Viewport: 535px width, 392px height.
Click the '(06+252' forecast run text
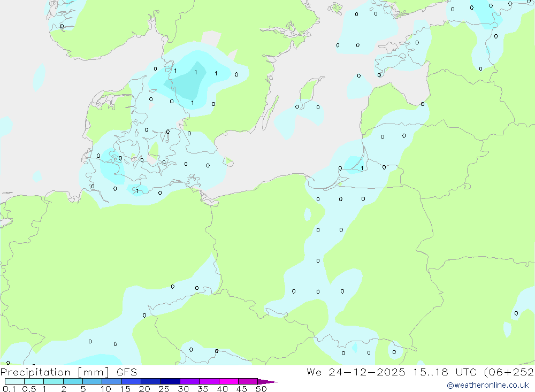pos(509,372)
